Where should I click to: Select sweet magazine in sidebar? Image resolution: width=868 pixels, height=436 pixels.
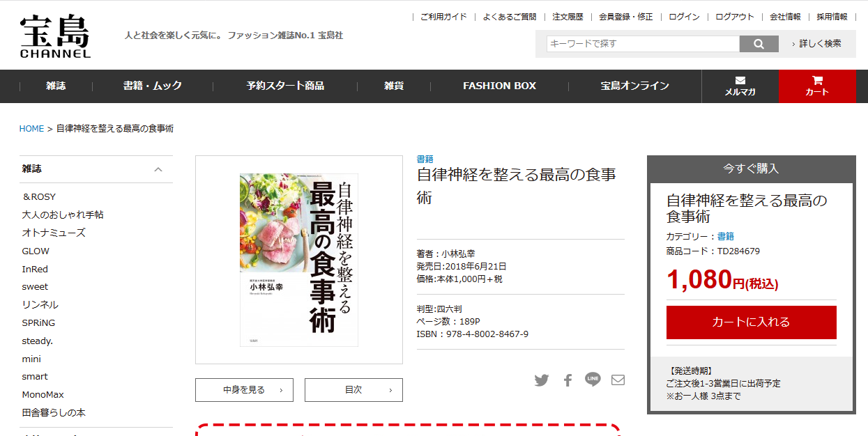point(35,287)
